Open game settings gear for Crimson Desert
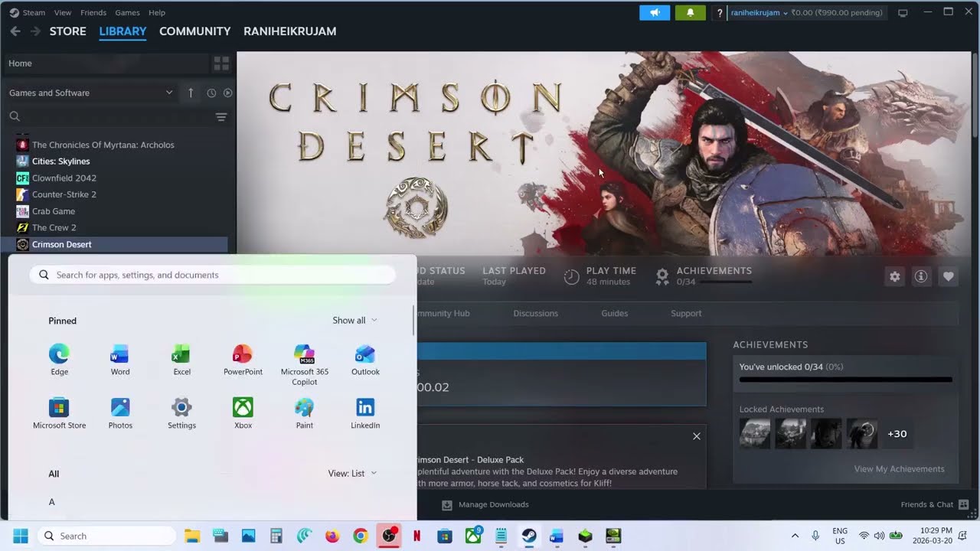 point(894,277)
